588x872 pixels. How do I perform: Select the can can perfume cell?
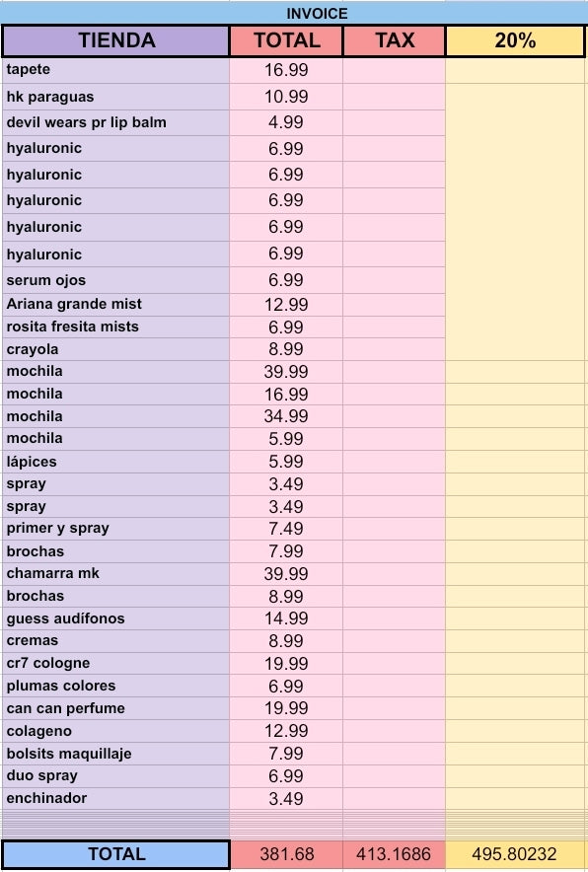tap(115, 708)
